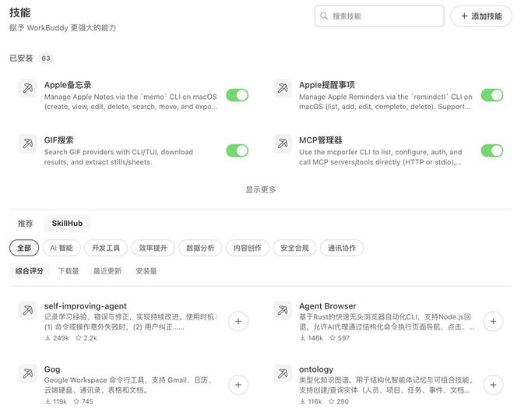The height and width of the screenshot is (420, 514).
Task: Click star icon next to 290
Action: [x=332, y=401]
